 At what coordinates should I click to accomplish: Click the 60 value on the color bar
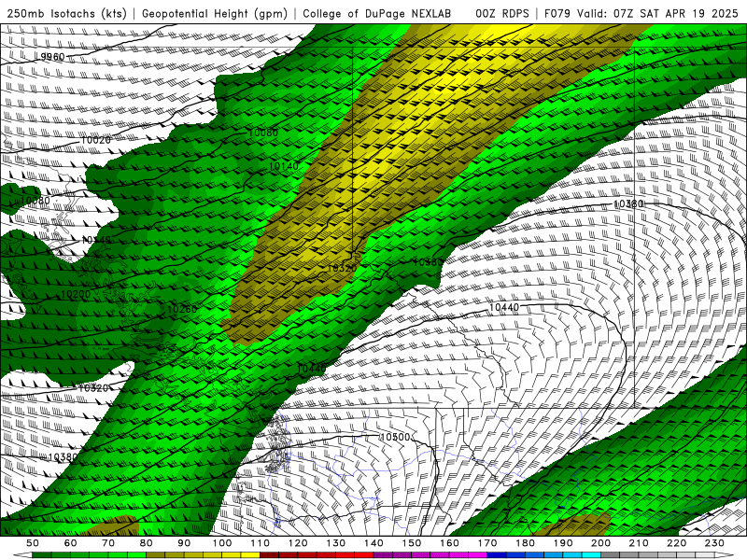pyautogui.click(x=71, y=543)
